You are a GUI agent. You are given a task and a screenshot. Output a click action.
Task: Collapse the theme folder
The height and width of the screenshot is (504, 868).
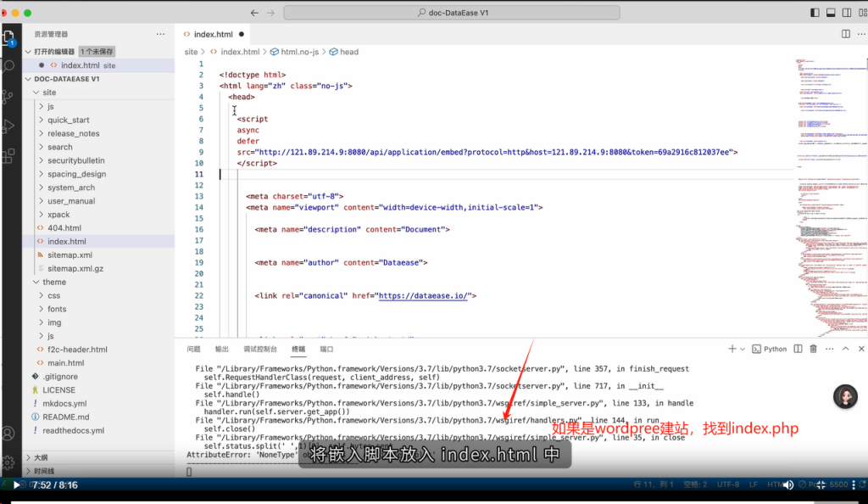pyautogui.click(x=36, y=282)
